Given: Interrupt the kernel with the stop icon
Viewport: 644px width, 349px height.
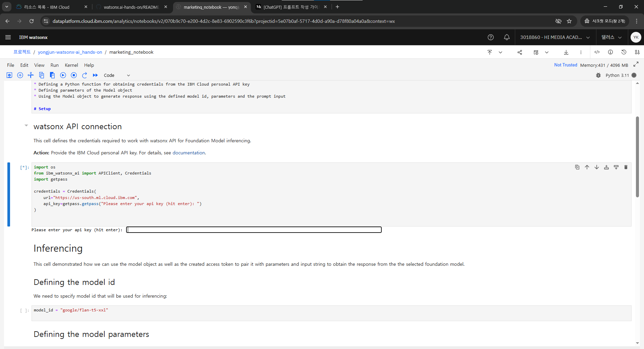Looking at the screenshot, I should coord(74,75).
